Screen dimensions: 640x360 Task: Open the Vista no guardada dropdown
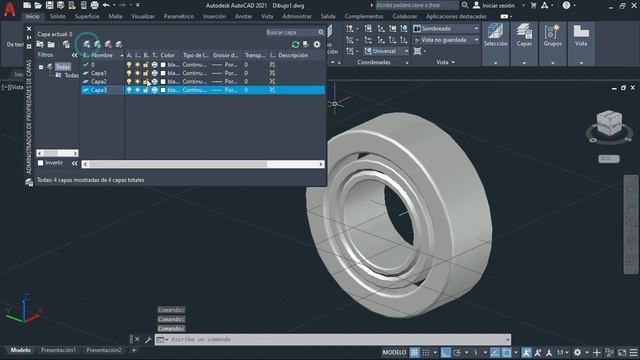click(446, 40)
